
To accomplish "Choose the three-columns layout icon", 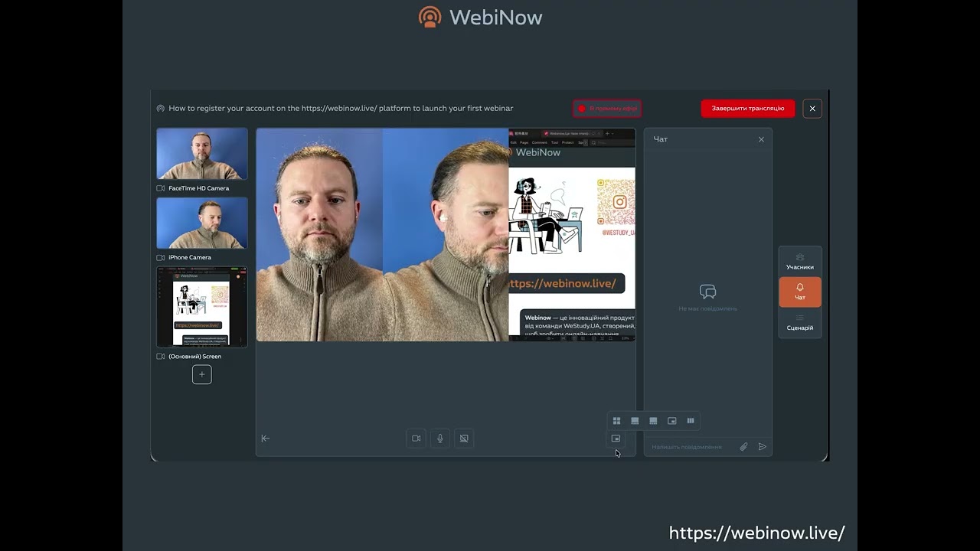I will [x=691, y=421].
